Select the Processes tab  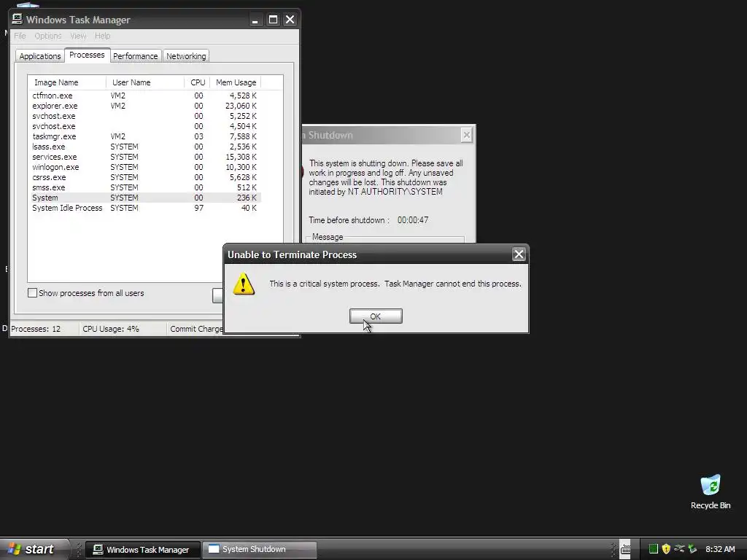87,55
